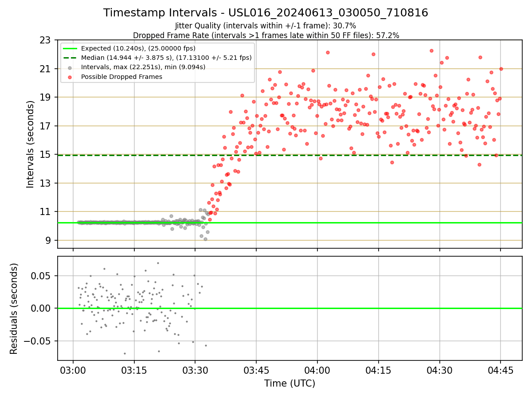This screenshot has width=532, height=399.
Task: Click the 9 tick on the intervals axis
Action: pyautogui.click(x=49, y=240)
